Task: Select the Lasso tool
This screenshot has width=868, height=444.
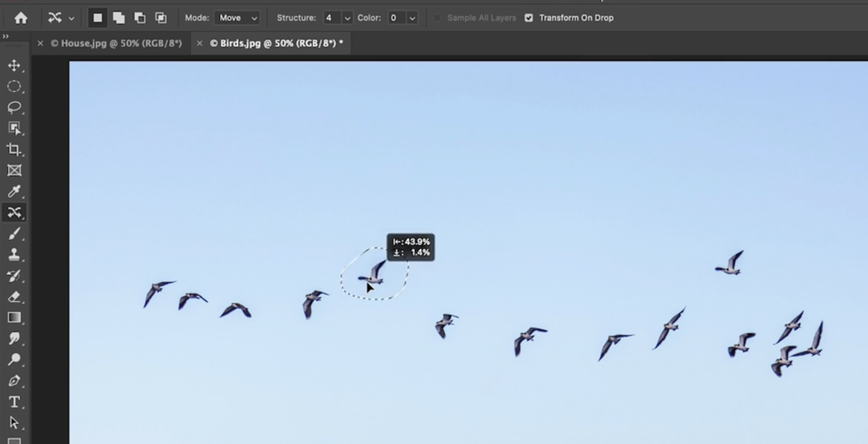Action: [x=14, y=107]
